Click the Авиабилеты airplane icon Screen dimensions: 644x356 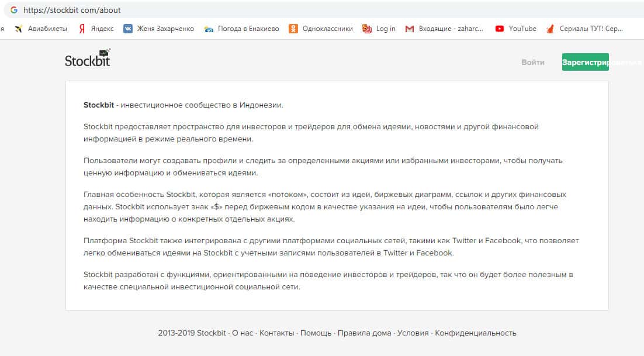tap(19, 29)
